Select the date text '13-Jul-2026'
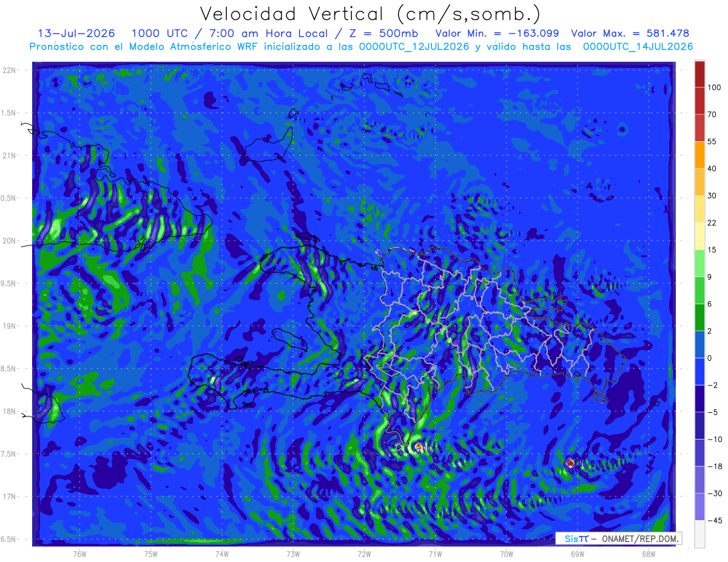 (76, 33)
